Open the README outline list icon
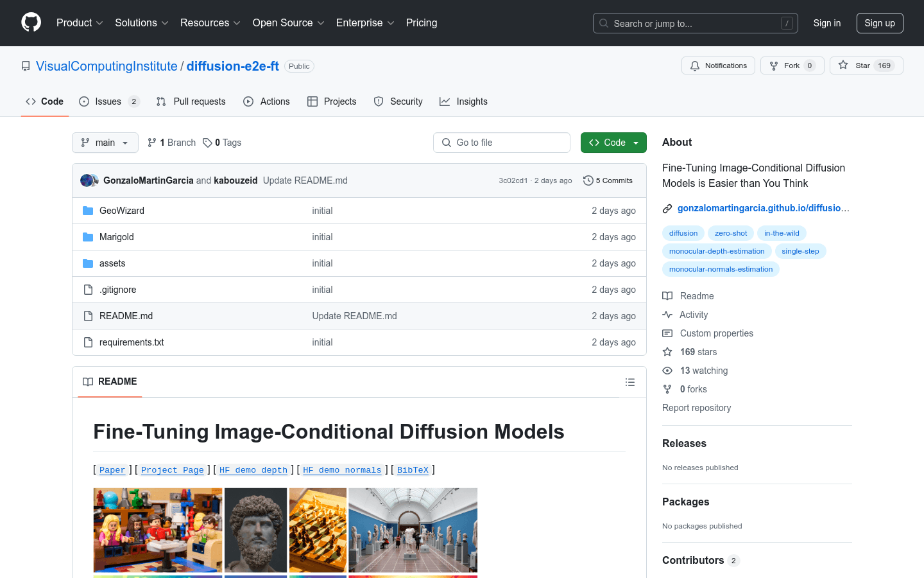 pyautogui.click(x=629, y=382)
